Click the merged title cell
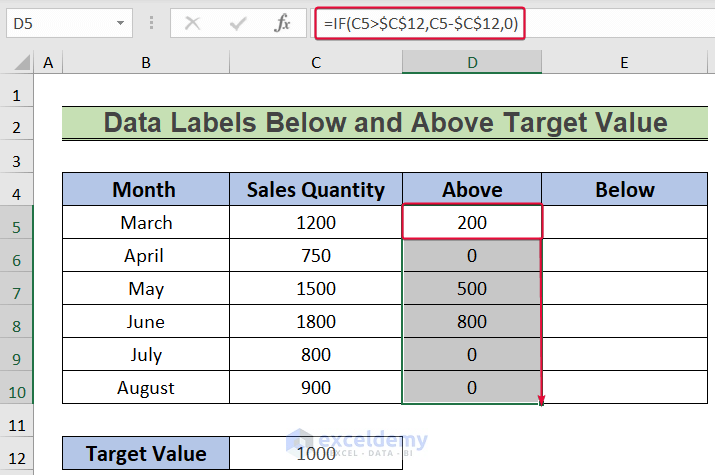The width and height of the screenshot is (715, 475). pyautogui.click(x=385, y=124)
